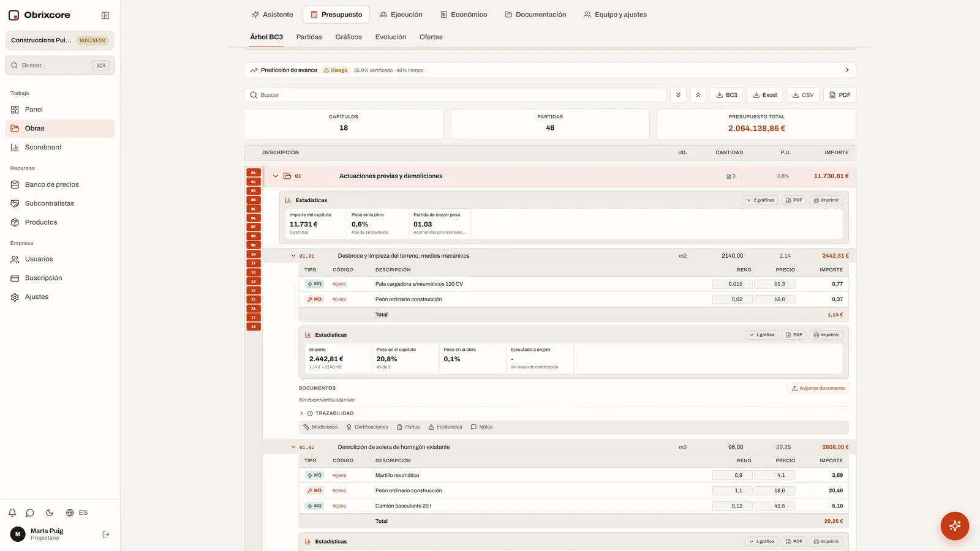Select Gráficos sub-tab
This screenshot has height=551, width=980.
(x=349, y=37)
